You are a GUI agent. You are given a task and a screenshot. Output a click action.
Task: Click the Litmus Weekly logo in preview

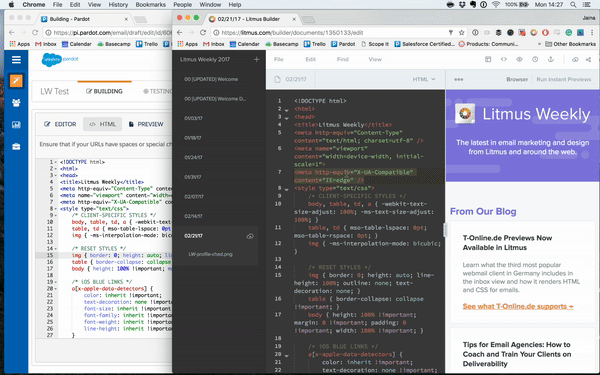click(x=465, y=114)
